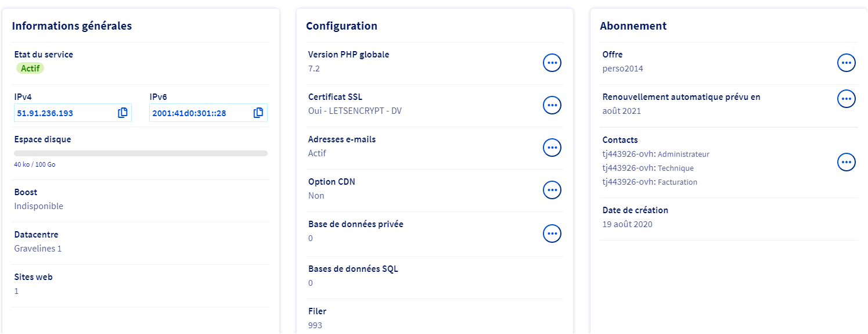Click the tj443926-ovh Facturation contact
868x334 pixels.
coord(650,182)
